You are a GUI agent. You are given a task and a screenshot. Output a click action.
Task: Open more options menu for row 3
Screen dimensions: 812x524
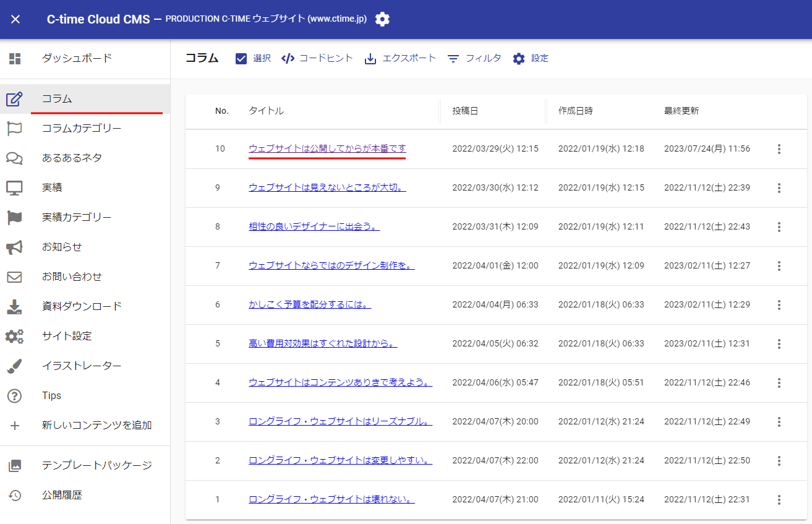[779, 422]
